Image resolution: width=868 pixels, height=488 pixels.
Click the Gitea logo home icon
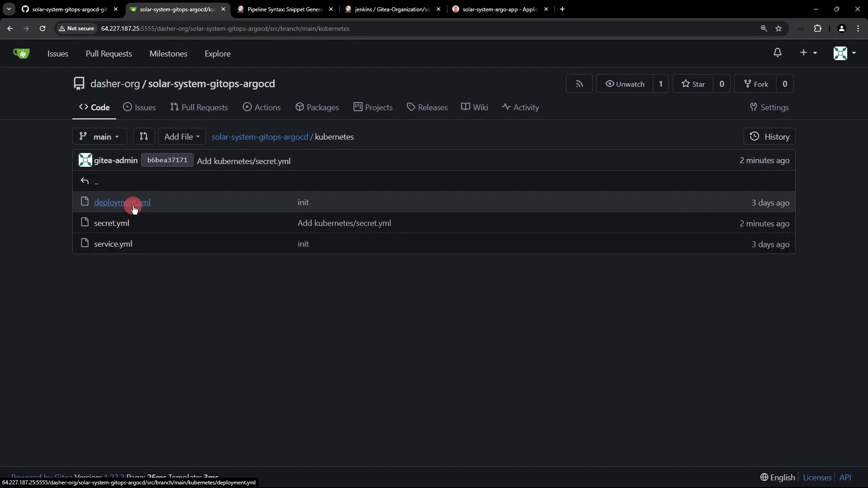[21, 53]
